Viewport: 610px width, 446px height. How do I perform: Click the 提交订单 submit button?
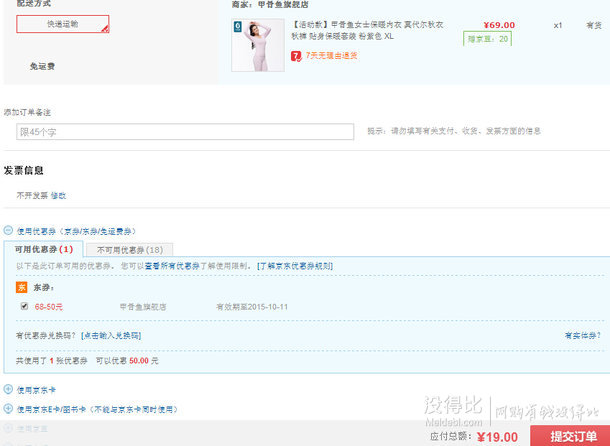[x=570, y=436]
